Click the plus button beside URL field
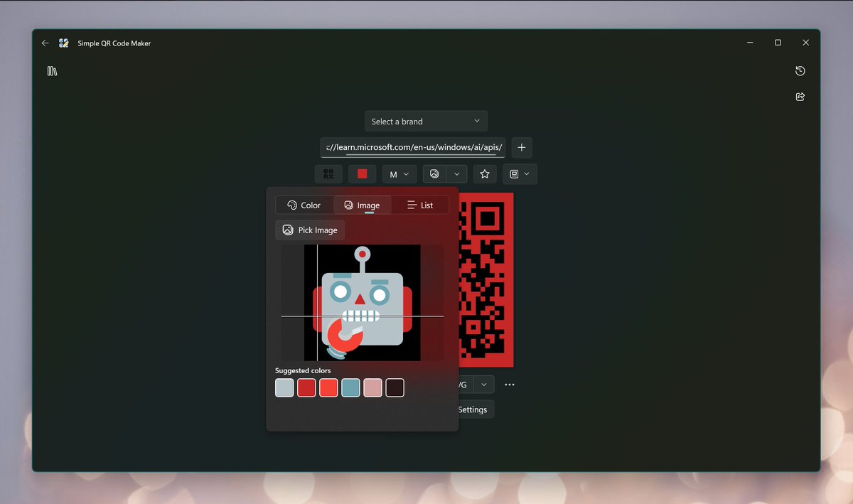Image resolution: width=853 pixels, height=504 pixels. point(522,147)
